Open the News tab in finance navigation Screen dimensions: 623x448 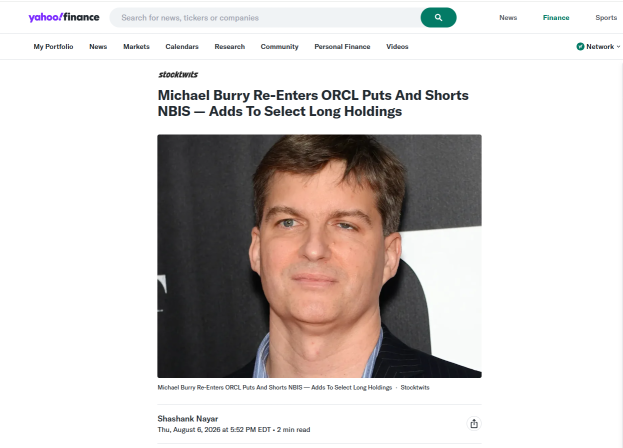tap(98, 46)
